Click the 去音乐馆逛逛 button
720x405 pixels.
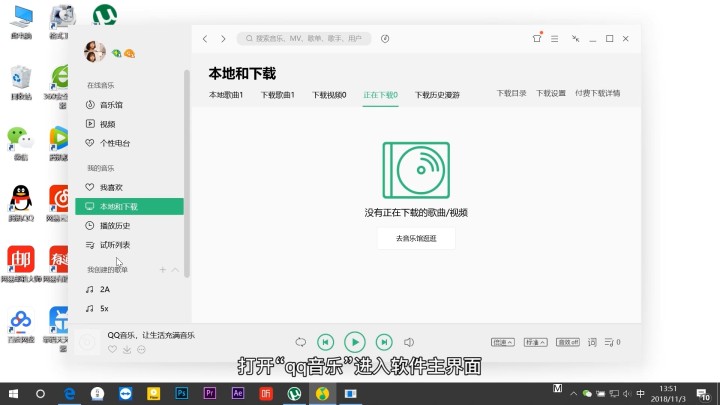coord(416,238)
